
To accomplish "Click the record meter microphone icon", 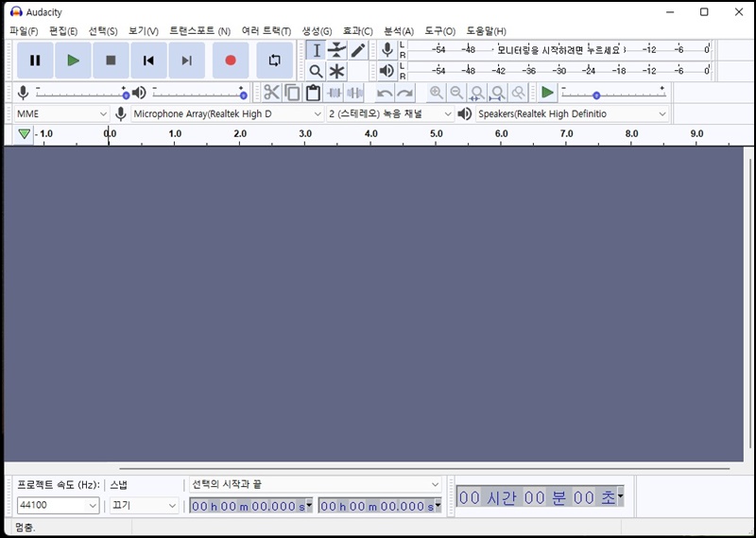I will (x=387, y=50).
